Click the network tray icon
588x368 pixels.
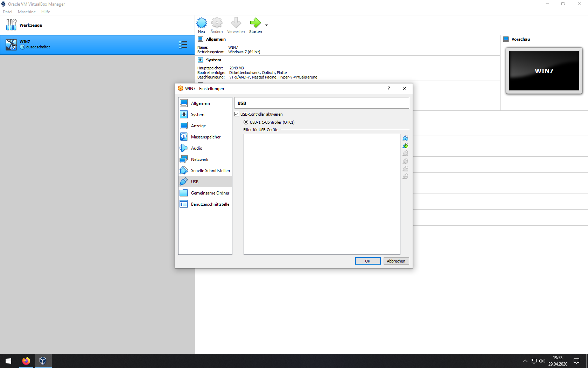click(x=534, y=361)
